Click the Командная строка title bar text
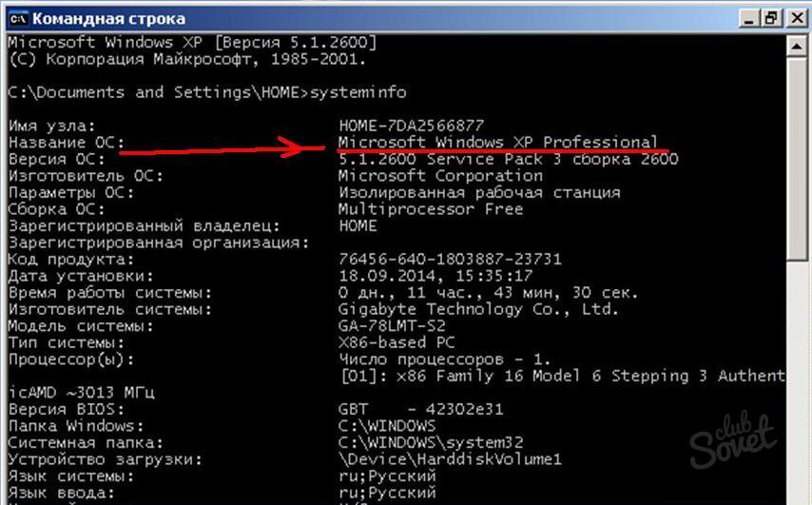This screenshot has width=812, height=505. click(x=108, y=18)
